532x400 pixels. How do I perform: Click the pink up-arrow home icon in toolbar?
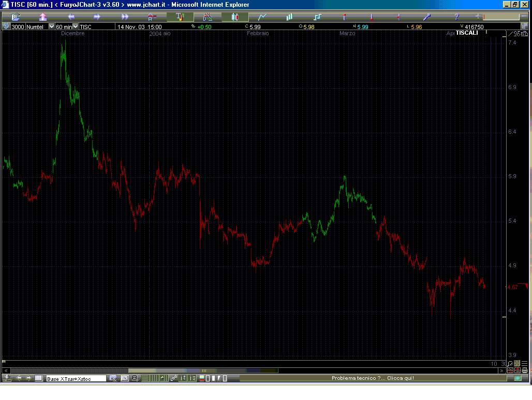pos(43,17)
